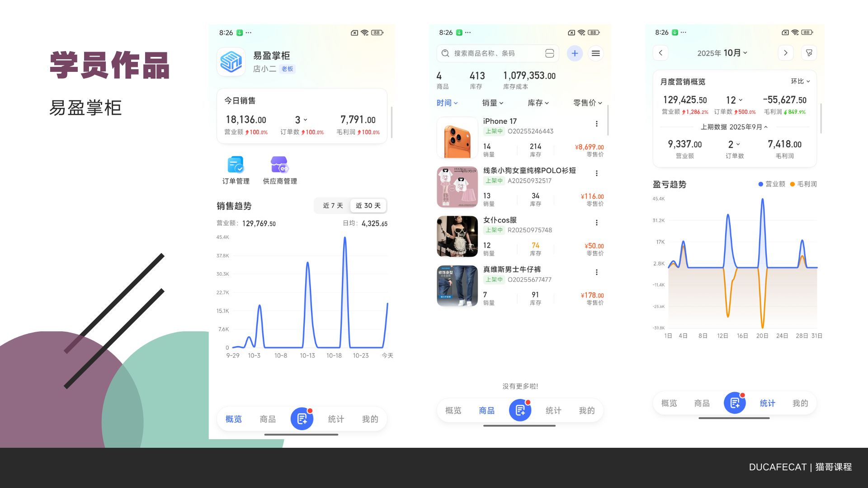Switch to 商品 tab in statistics screen
The height and width of the screenshot is (488, 868).
(x=702, y=403)
